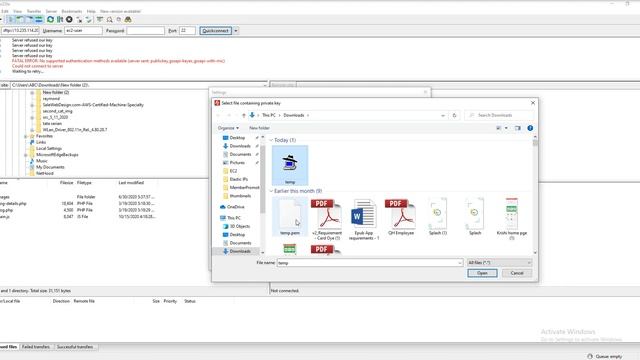This screenshot has height=360, width=640.
Task: Open the directory listing filters icon
Action: (100, 20)
